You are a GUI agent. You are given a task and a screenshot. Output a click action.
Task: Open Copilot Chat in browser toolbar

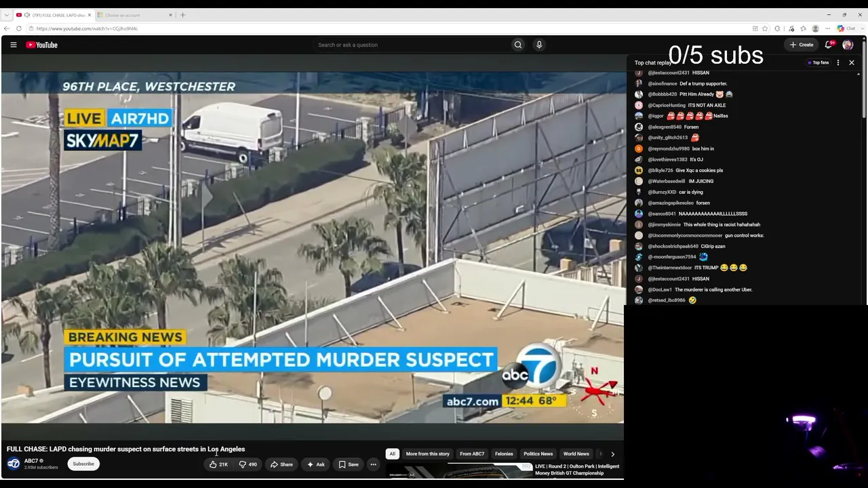tap(846, 28)
